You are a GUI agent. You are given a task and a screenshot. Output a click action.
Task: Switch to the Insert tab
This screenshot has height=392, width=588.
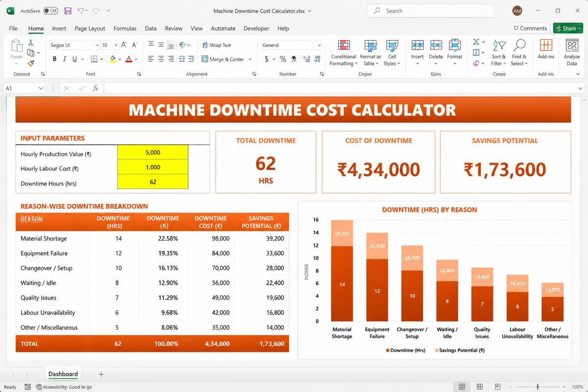click(x=59, y=28)
